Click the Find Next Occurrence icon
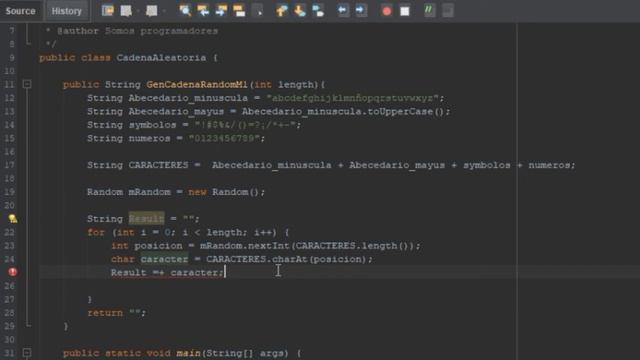This screenshot has height=360, width=640. 221,11
